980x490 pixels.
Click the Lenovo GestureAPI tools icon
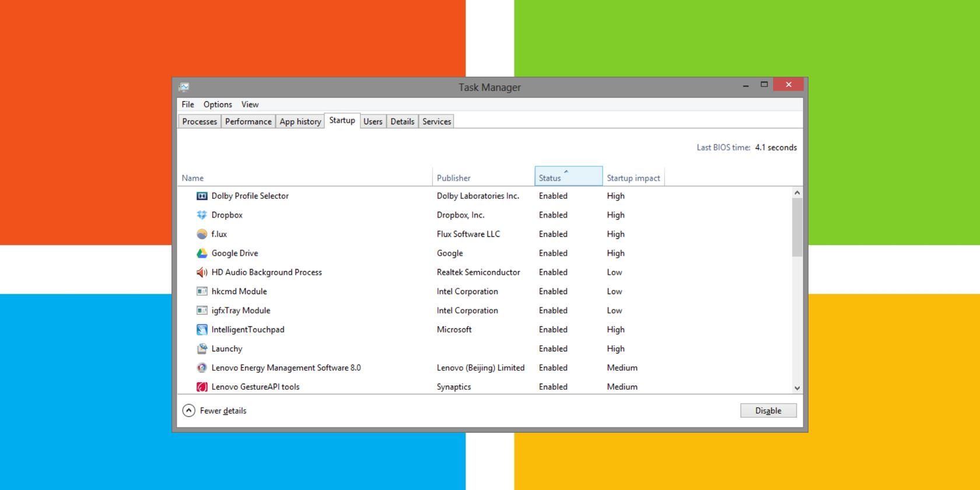[202, 387]
